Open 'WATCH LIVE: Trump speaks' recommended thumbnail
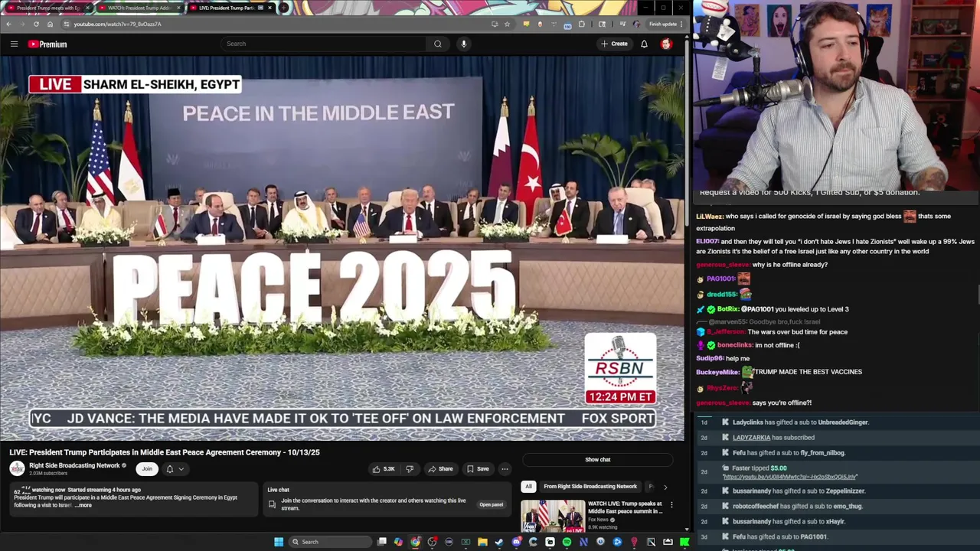The height and width of the screenshot is (551, 980). point(553,516)
